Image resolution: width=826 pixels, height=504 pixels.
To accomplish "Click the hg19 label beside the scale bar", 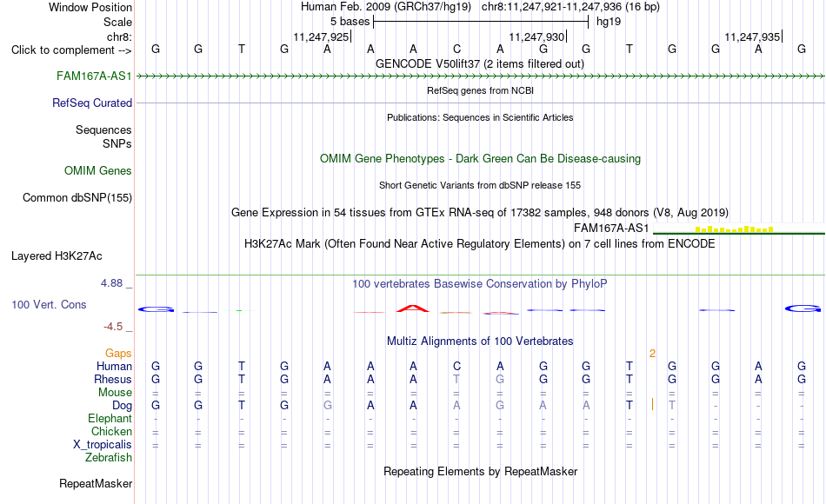I will click(609, 22).
